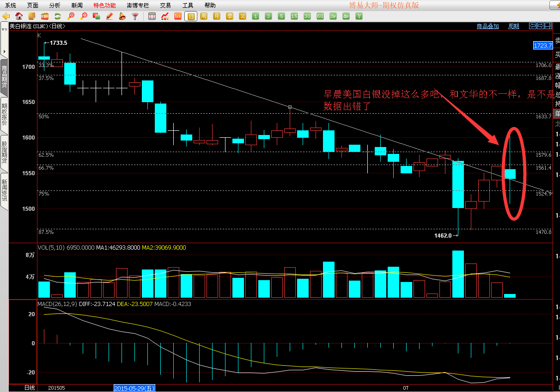Open the 交易 menu
This screenshot has width=560, height=392.
(x=165, y=5)
